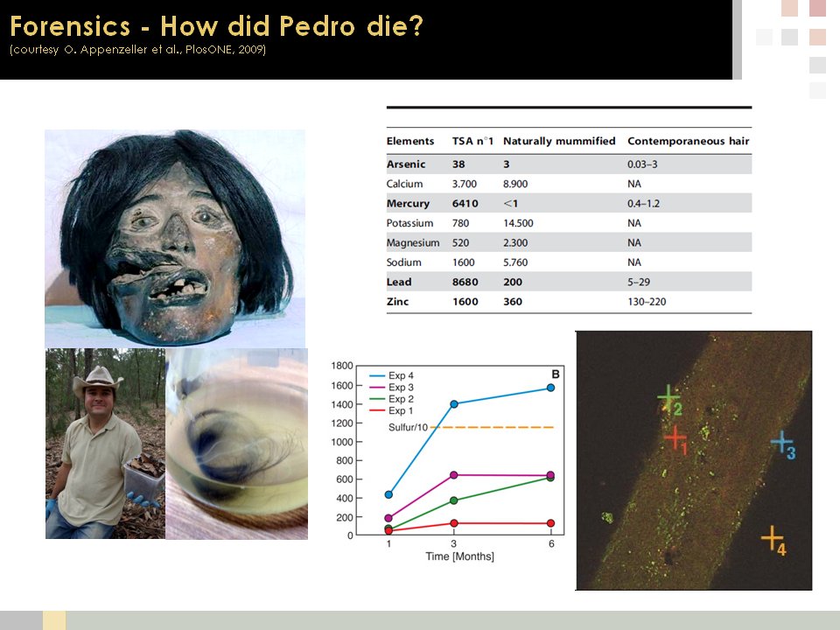Screen dimensions: 840x630
Task: Select the Mercury row in the table
Action: 569,204
